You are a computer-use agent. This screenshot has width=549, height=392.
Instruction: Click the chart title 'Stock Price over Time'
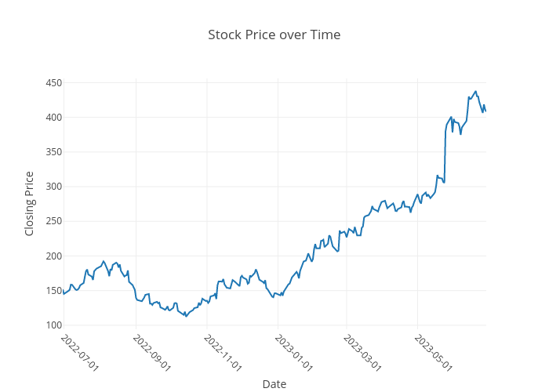[x=274, y=35]
